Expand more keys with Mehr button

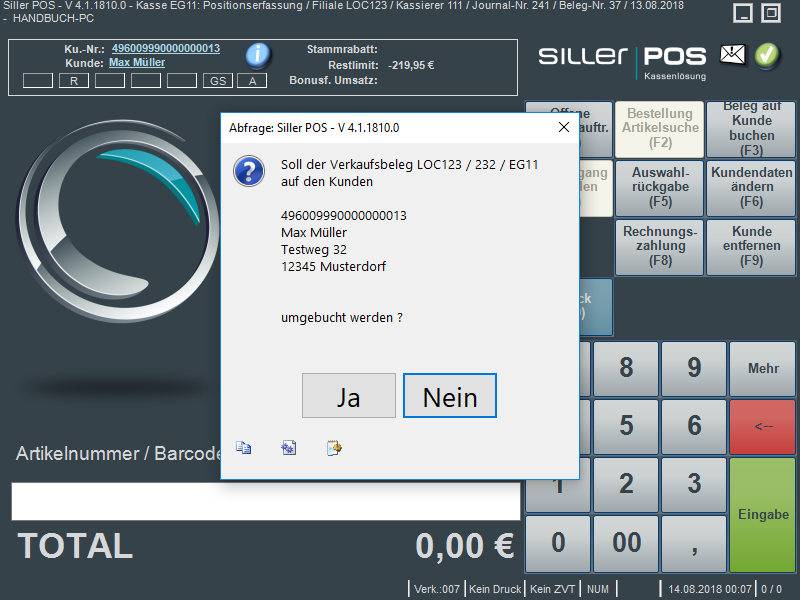tap(763, 368)
